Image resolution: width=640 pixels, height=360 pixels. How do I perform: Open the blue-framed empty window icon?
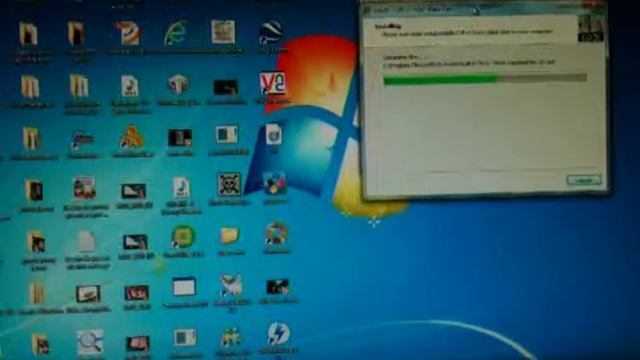184,287
